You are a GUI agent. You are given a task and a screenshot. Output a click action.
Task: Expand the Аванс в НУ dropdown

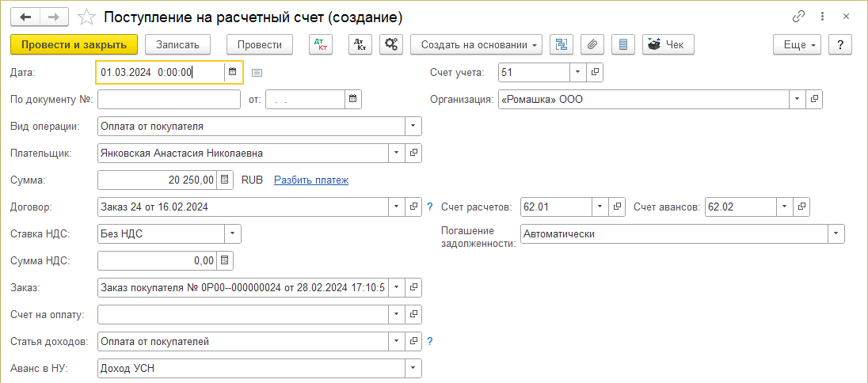413,368
